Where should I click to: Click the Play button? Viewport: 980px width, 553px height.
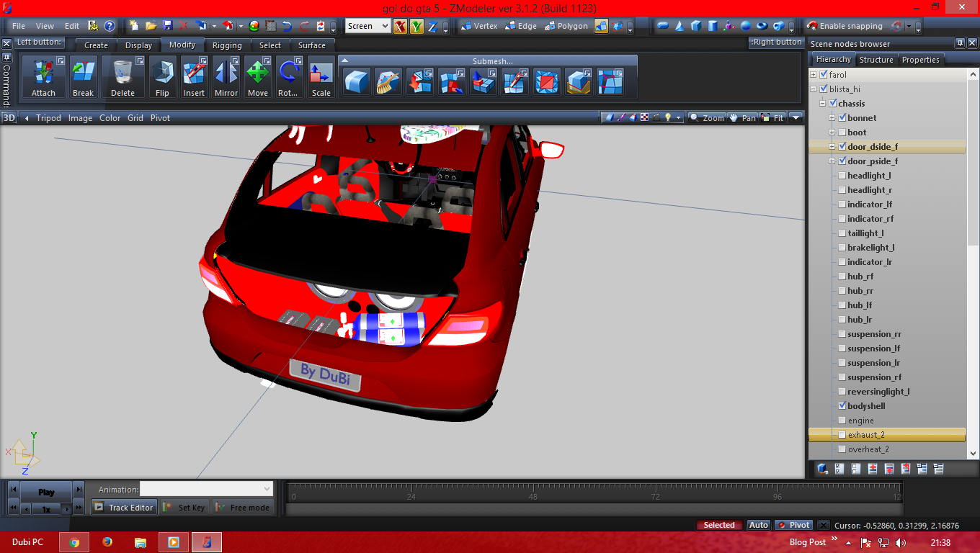click(46, 492)
